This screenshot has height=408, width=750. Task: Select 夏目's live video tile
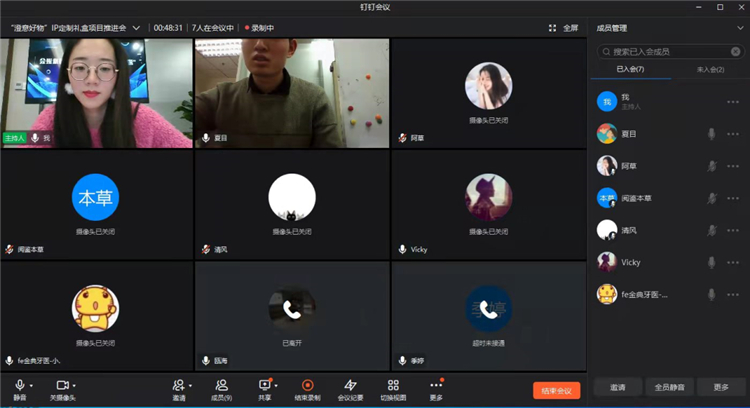click(x=292, y=93)
